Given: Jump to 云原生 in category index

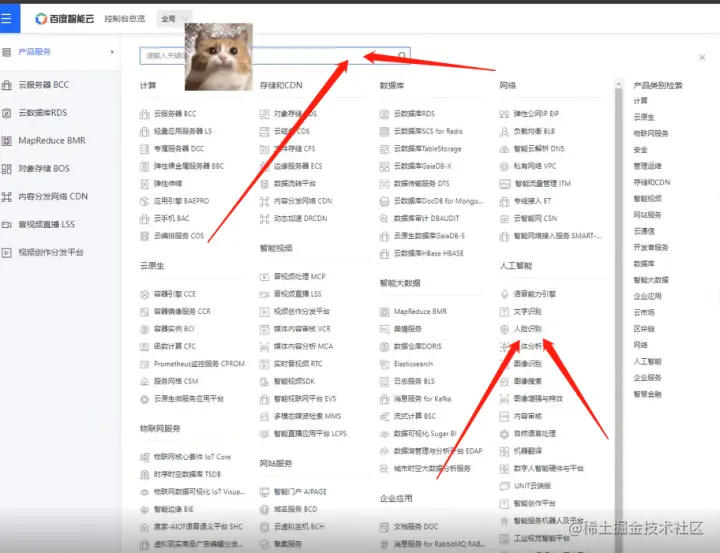Looking at the screenshot, I should pyautogui.click(x=644, y=117).
